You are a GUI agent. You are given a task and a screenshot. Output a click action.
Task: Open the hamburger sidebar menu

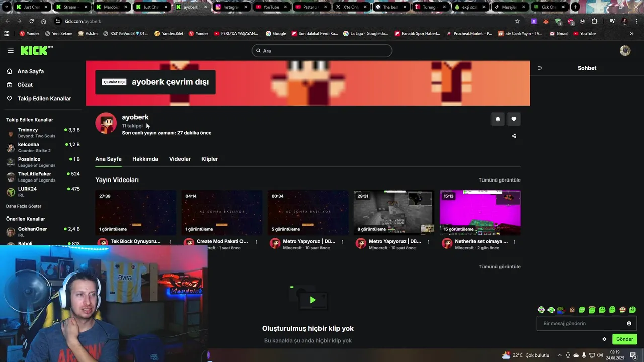[x=11, y=51]
